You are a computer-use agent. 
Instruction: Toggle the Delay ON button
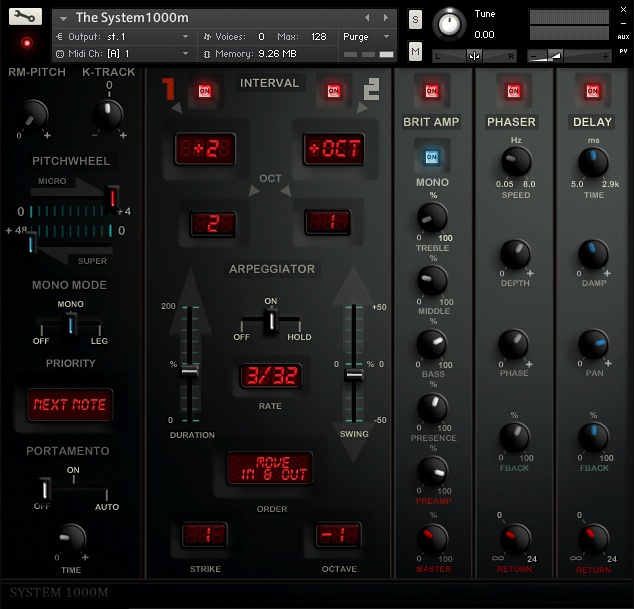point(592,91)
